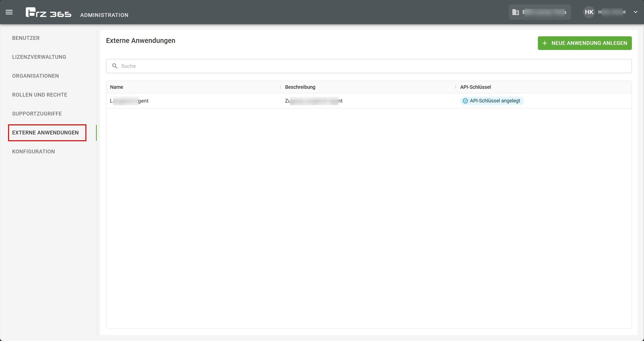Screen dimensions: 644x341
Task: Click the API-Schlüssel angelegt badge
Action: [x=492, y=101]
